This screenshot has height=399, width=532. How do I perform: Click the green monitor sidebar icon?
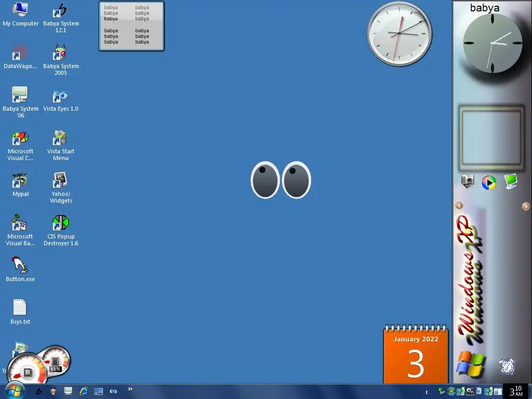pyautogui.click(x=510, y=181)
